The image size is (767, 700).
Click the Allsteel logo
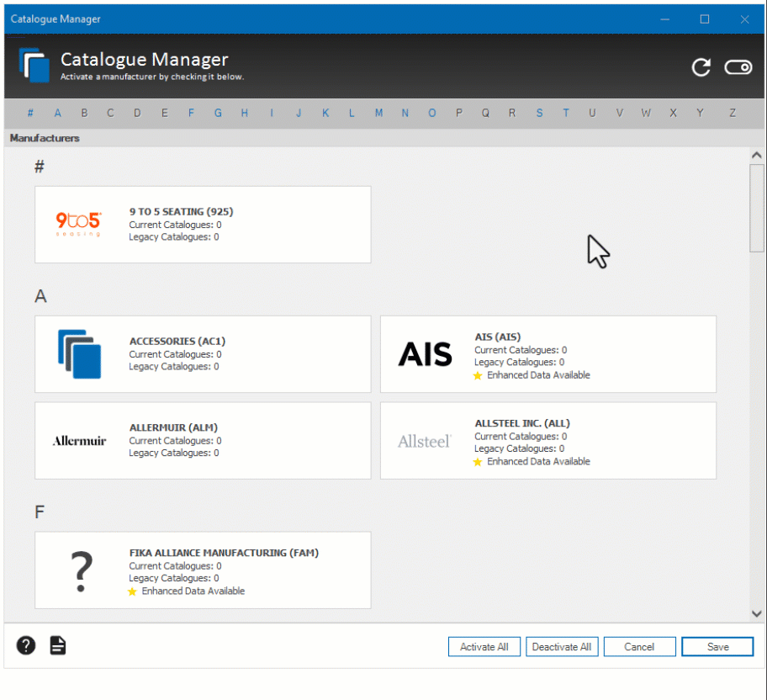tap(425, 441)
